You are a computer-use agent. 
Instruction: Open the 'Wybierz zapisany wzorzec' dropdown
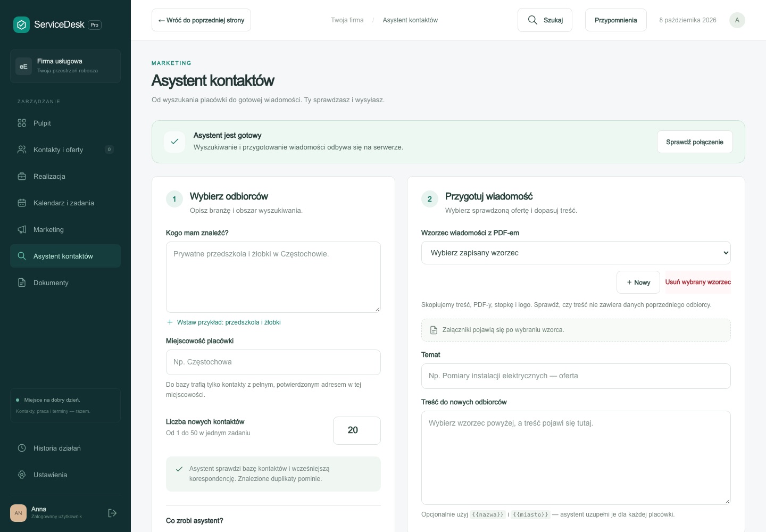point(576,253)
